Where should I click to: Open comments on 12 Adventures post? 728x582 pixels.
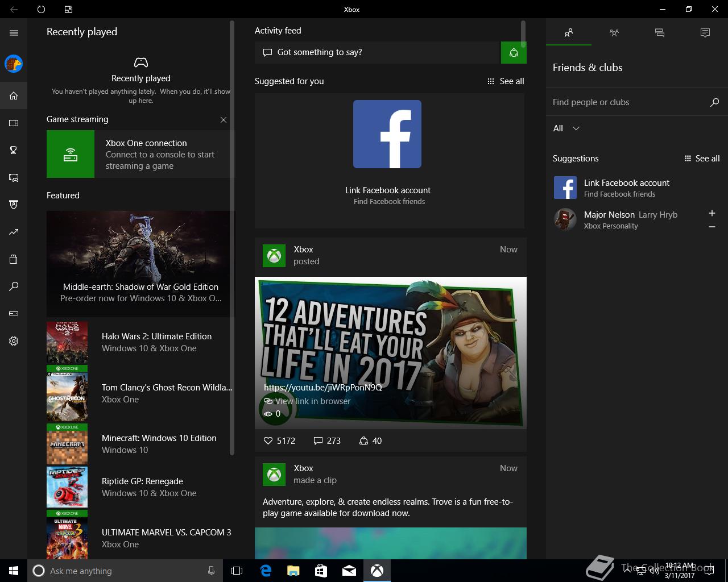click(x=327, y=440)
